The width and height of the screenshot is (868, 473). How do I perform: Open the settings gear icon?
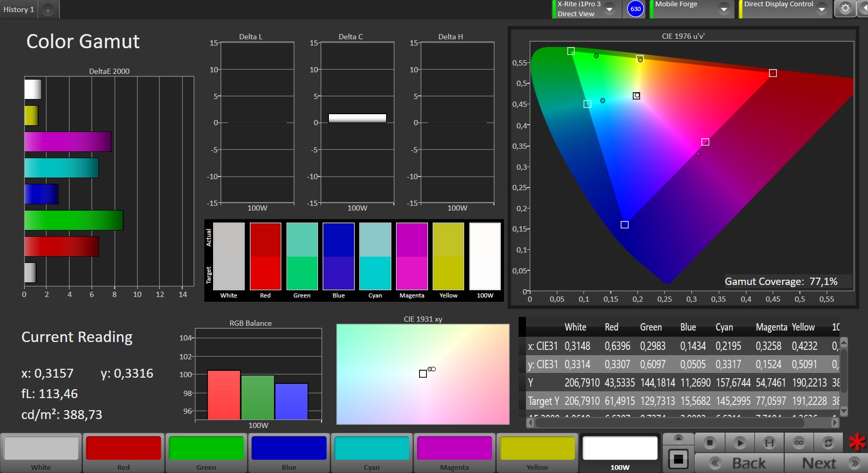coord(845,8)
